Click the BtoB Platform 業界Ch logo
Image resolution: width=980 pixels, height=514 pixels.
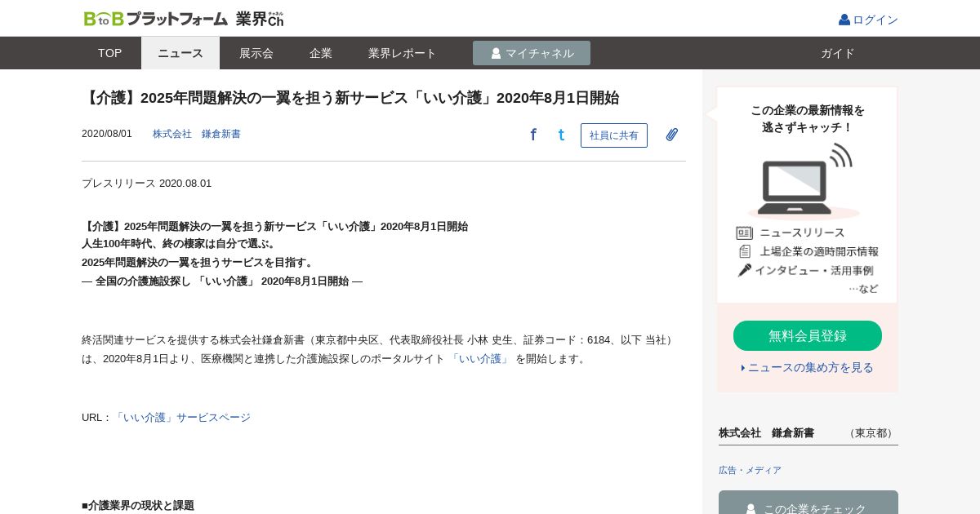point(184,19)
